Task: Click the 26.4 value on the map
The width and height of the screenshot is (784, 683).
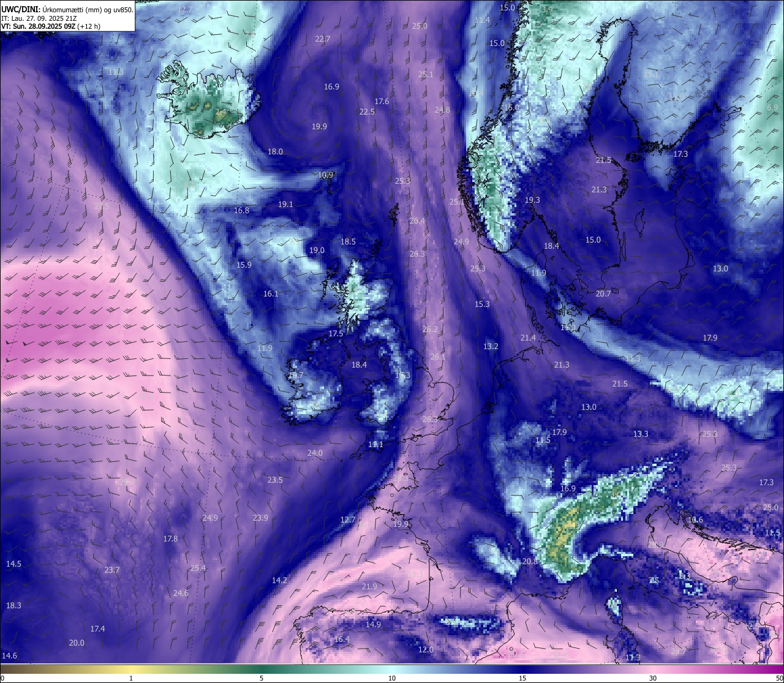Action: (417, 221)
